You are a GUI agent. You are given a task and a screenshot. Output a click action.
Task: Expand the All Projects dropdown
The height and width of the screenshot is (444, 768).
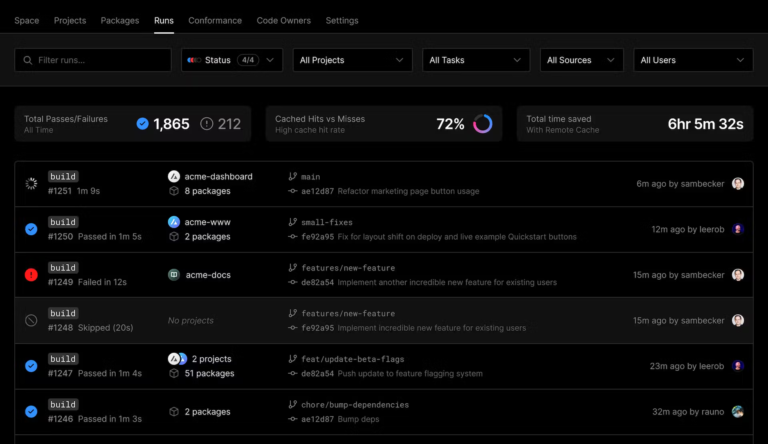tap(352, 60)
